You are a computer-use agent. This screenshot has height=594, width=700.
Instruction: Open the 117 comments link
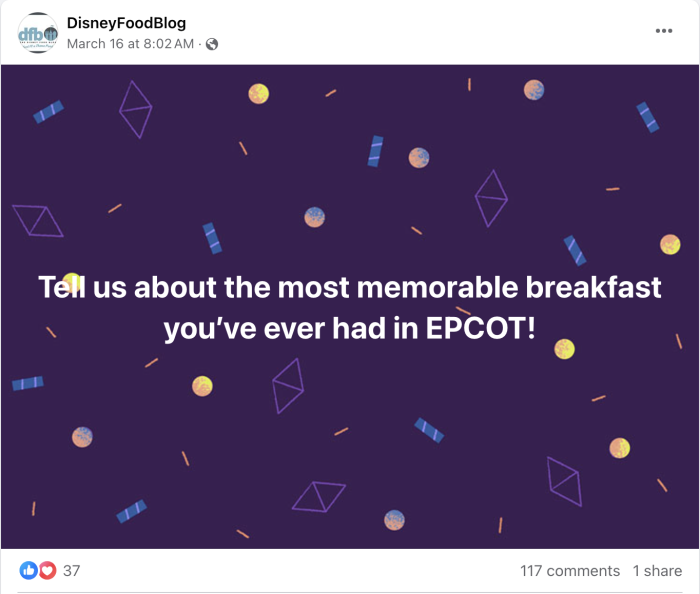point(570,571)
